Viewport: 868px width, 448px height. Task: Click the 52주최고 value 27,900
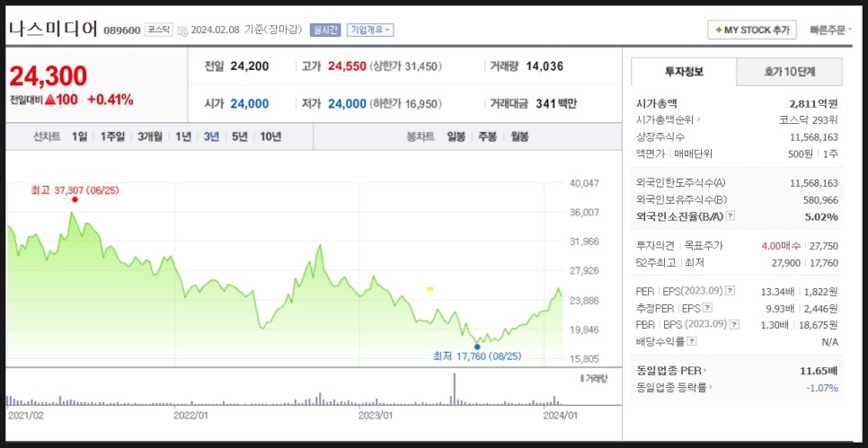point(786,263)
